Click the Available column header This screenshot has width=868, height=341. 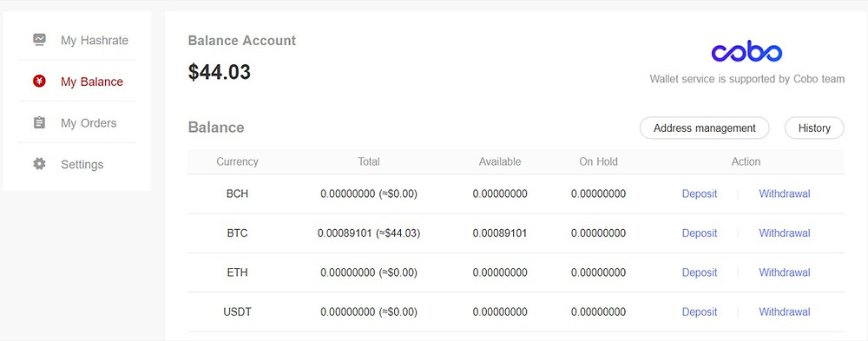click(500, 161)
